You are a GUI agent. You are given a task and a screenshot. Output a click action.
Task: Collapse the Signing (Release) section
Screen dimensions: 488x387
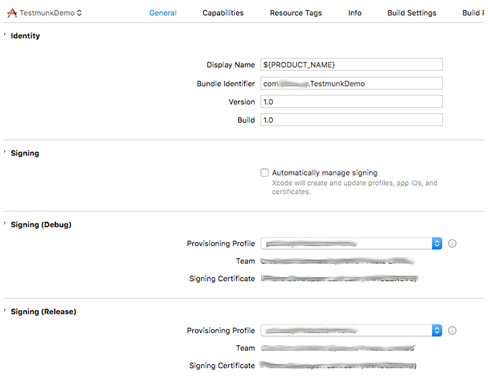pos(5,311)
